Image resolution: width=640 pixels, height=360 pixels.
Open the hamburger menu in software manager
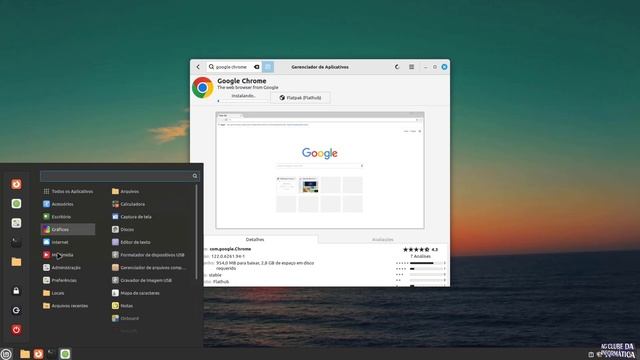pyautogui.click(x=411, y=67)
